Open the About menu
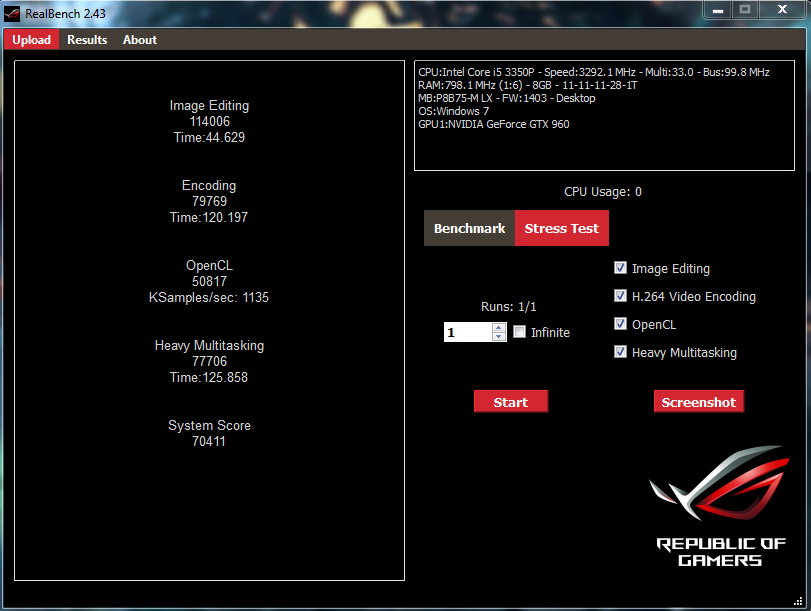 click(140, 40)
